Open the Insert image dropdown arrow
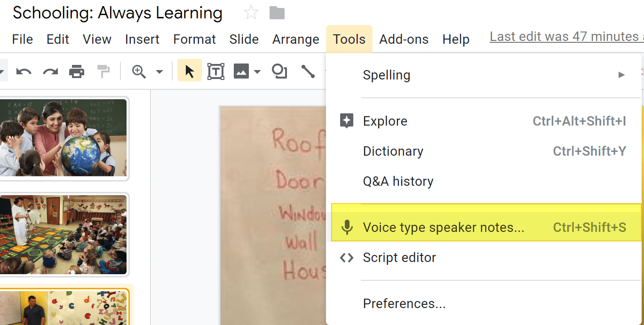Viewport: 644px width, 325px height. click(x=257, y=72)
